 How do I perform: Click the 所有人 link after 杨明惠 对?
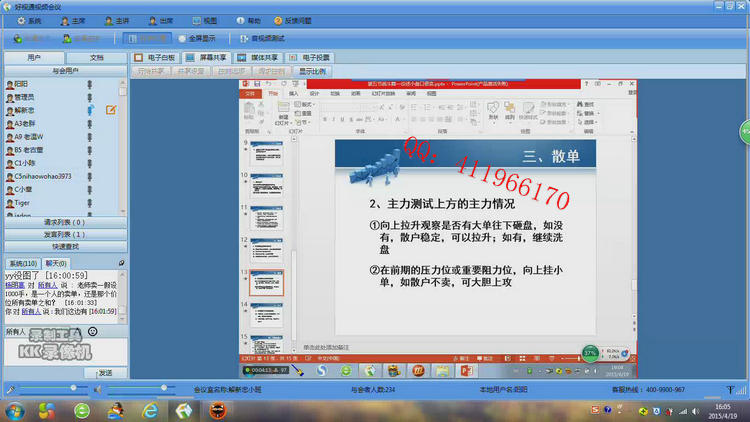(x=47, y=285)
